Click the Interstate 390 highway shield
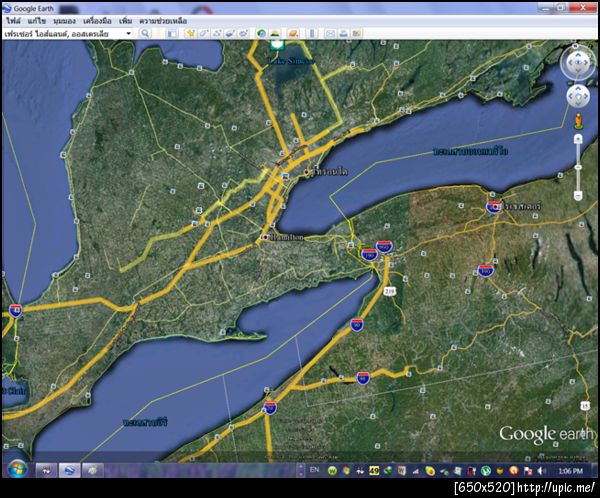Image resolution: width=600 pixels, height=498 pixels. point(486,271)
